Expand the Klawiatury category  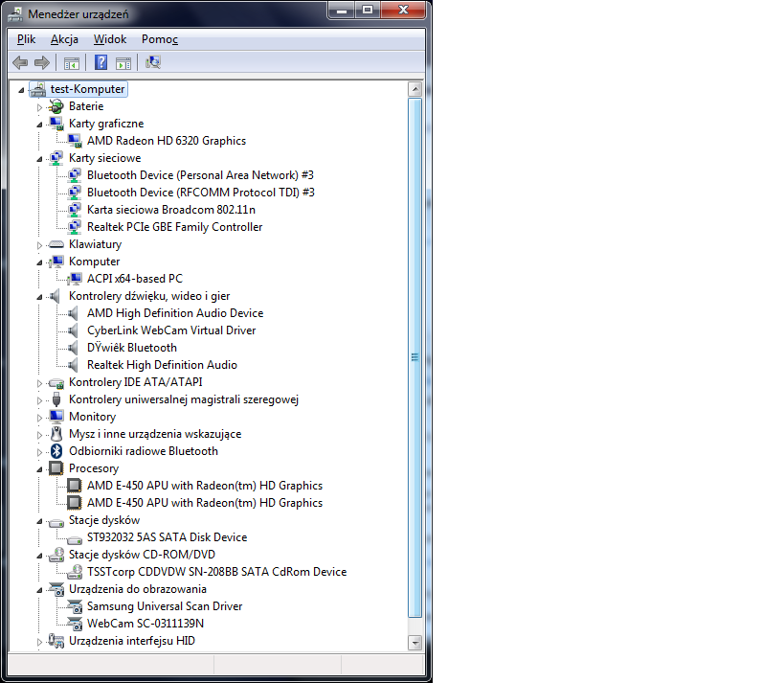click(39, 245)
